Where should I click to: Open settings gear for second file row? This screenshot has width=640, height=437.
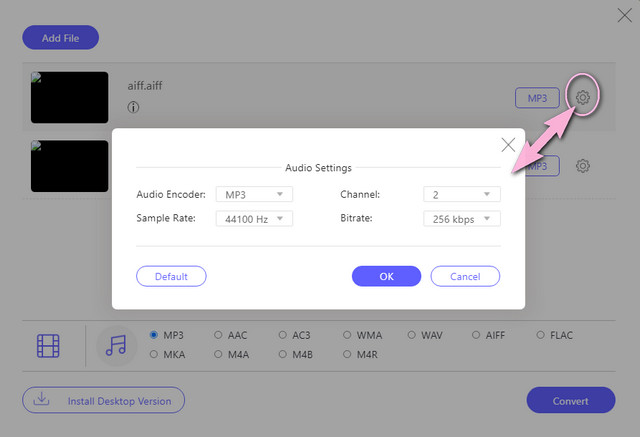point(582,166)
